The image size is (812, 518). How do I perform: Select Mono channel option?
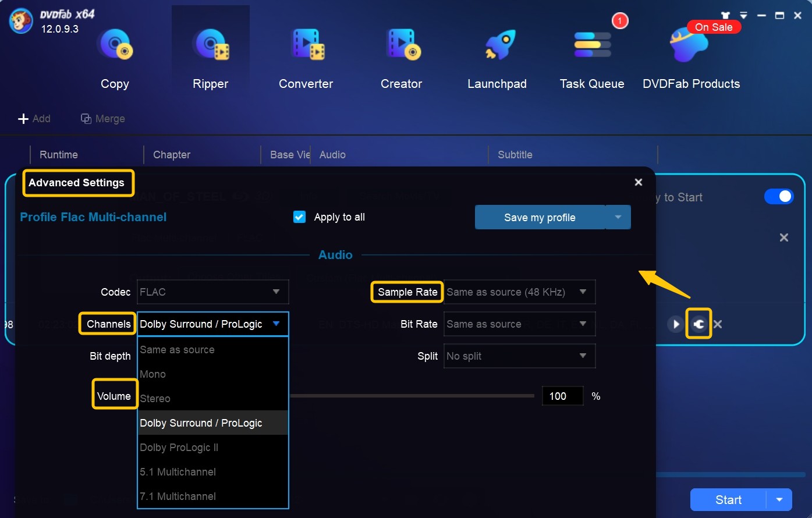pos(213,374)
